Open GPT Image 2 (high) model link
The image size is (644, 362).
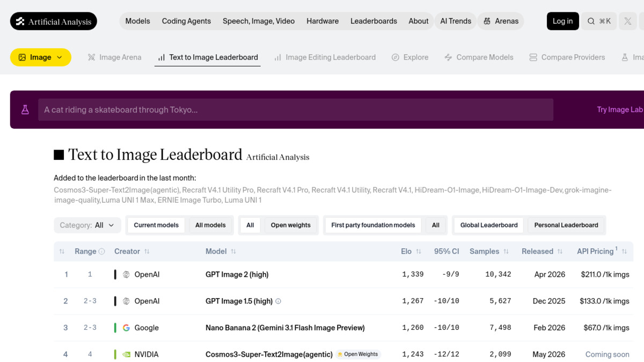(237, 275)
